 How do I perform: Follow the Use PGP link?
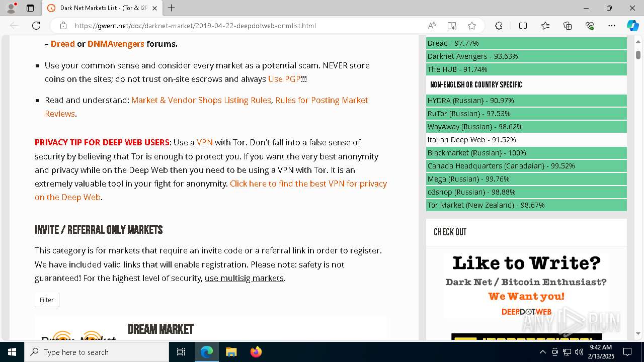[284, 79]
